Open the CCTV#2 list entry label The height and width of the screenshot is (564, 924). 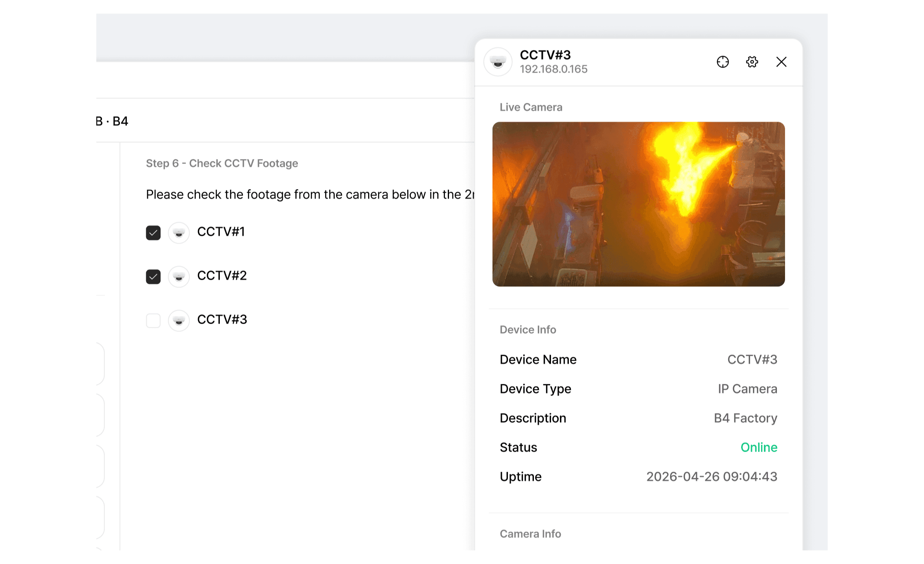(222, 276)
